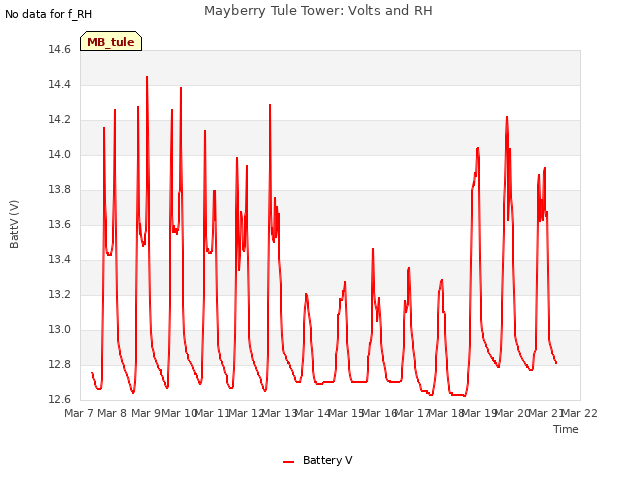This screenshot has width=640, height=480.
Task: Click the chart title Mayberry Tule Tower
Action: pyautogui.click(x=318, y=11)
